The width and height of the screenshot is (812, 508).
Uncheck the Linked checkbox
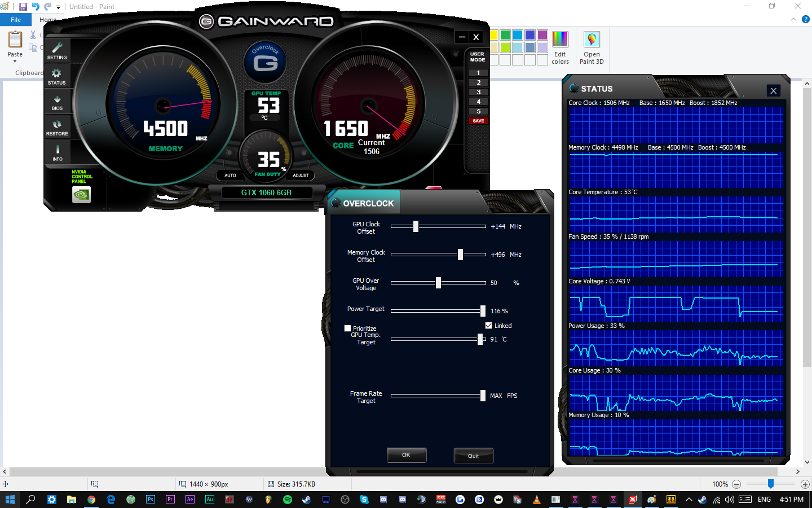(488, 326)
